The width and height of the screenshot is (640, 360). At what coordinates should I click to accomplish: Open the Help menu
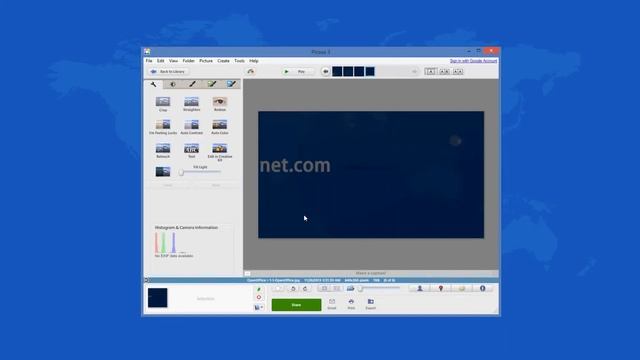point(254,61)
